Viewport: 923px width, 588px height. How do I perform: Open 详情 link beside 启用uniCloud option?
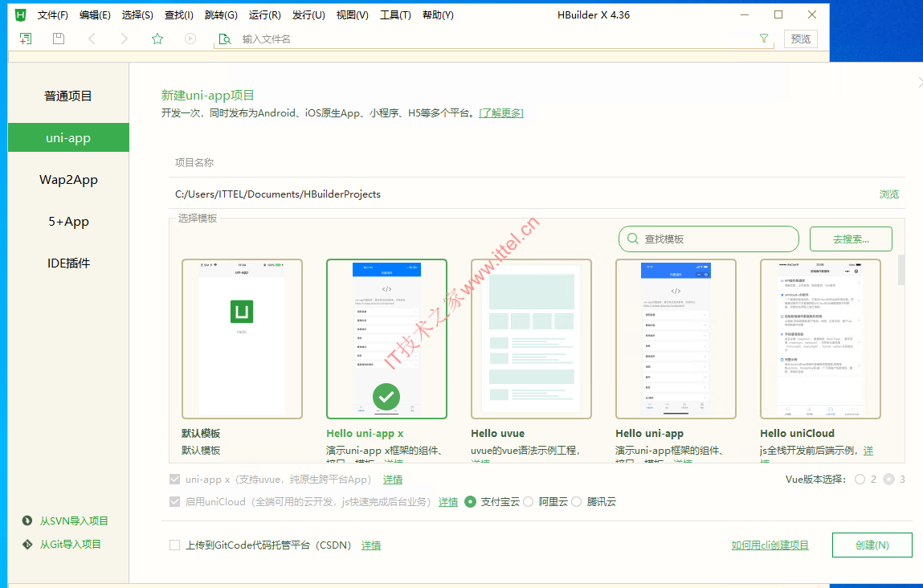pyautogui.click(x=448, y=502)
